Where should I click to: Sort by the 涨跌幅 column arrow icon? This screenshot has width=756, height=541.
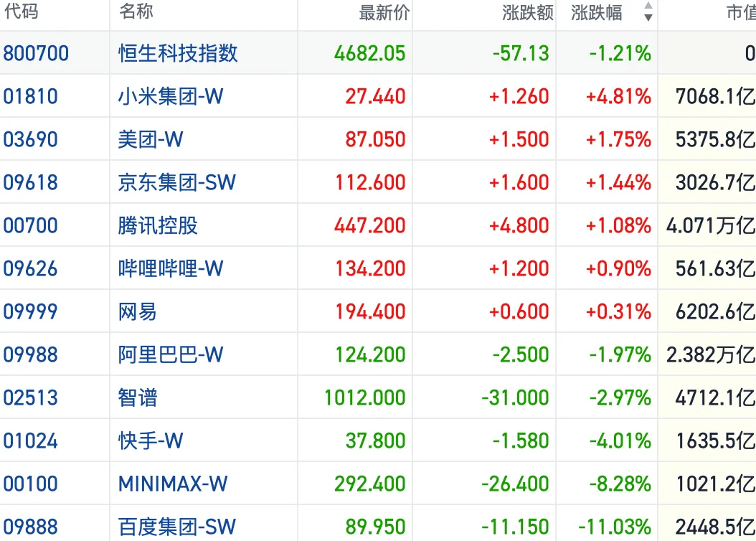pos(648,11)
